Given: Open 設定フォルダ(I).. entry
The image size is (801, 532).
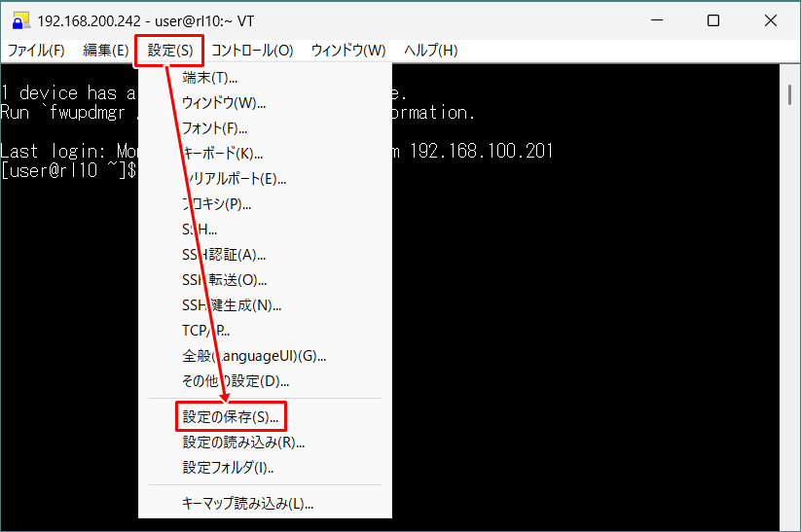Looking at the screenshot, I should (x=228, y=468).
